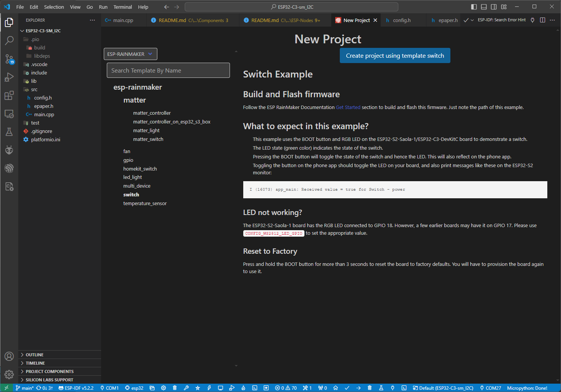Click ESP-IDF monitor device icon in the status bar
Screen dimensions: 561x392
(220, 388)
